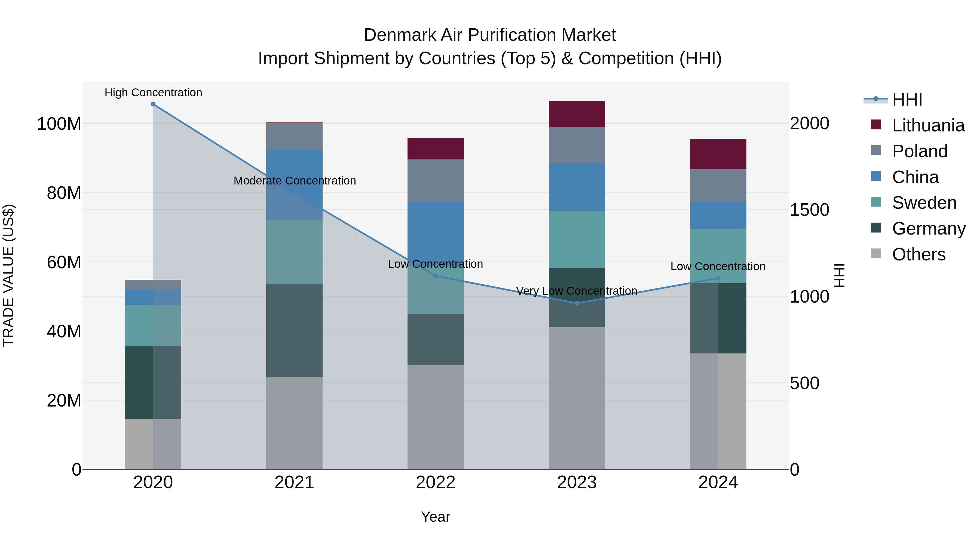Click the Poland segment of 2021 bar
Image resolution: width=980 pixels, height=551 pixels.
pyautogui.click(x=295, y=137)
